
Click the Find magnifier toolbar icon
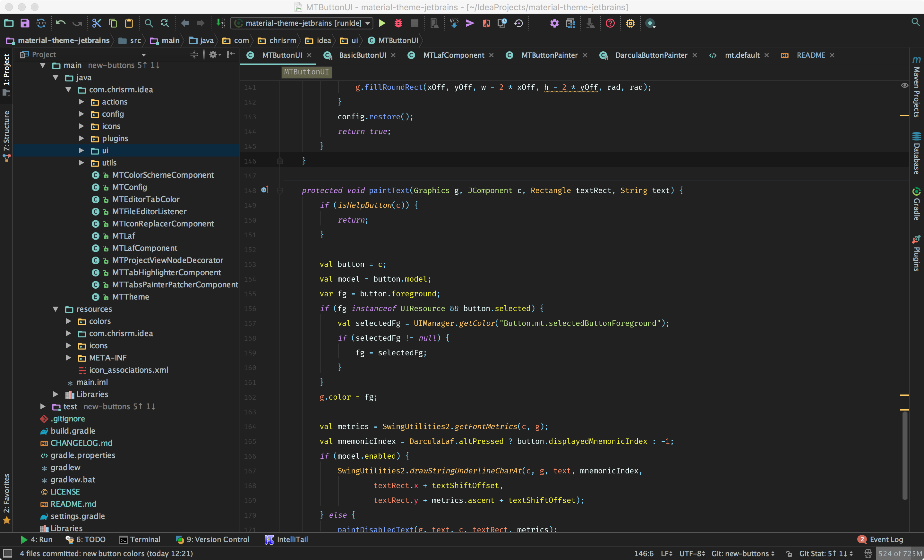point(149,23)
